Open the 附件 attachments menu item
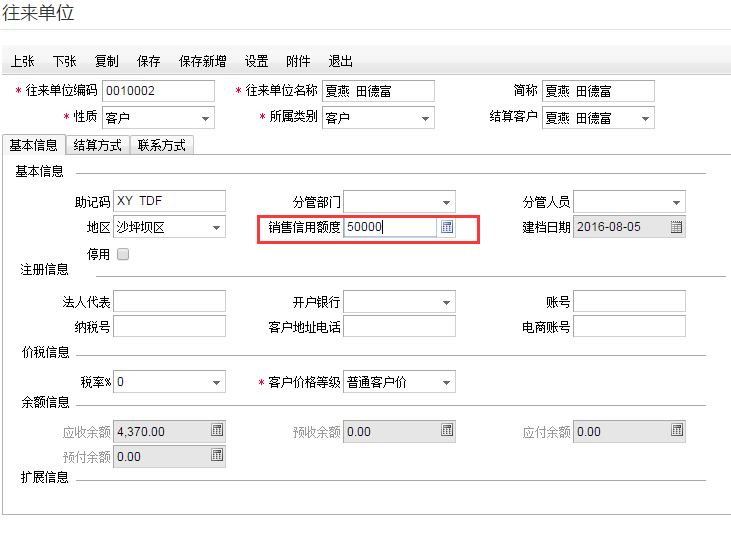The height and width of the screenshot is (545, 731). tap(298, 61)
